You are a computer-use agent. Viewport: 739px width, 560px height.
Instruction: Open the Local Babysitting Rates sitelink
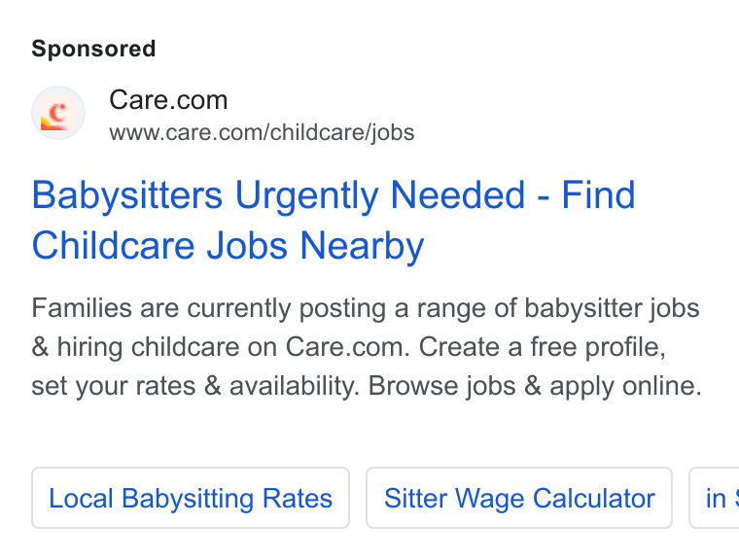pos(191,498)
